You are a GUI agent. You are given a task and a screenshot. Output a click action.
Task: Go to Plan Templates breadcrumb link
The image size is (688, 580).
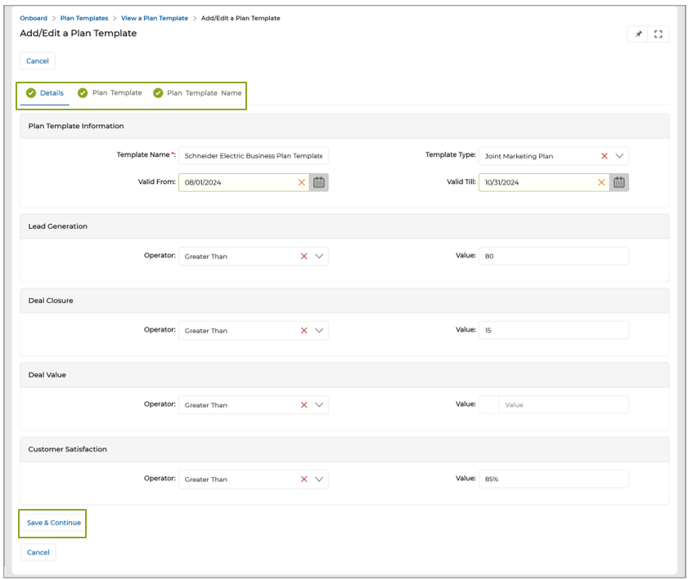[84, 18]
